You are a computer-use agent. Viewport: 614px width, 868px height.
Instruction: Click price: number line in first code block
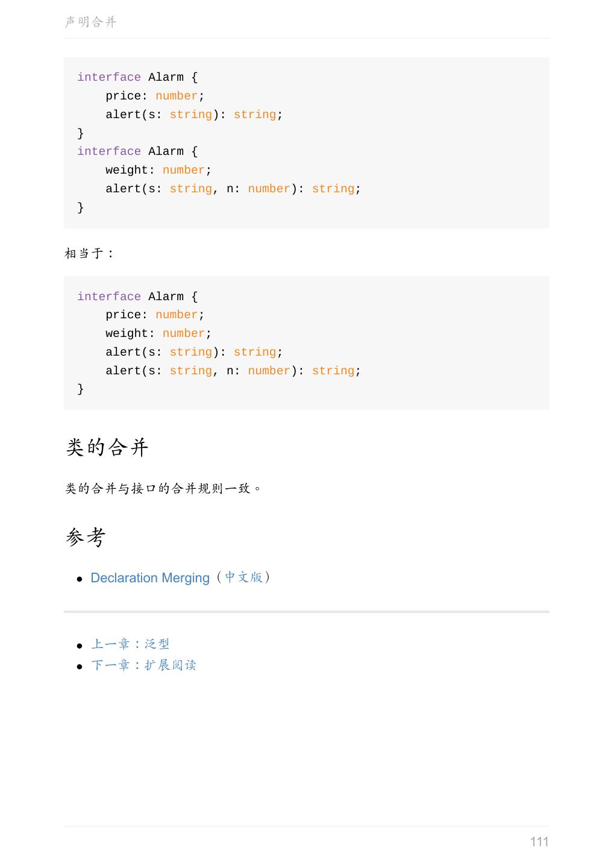tap(155, 96)
